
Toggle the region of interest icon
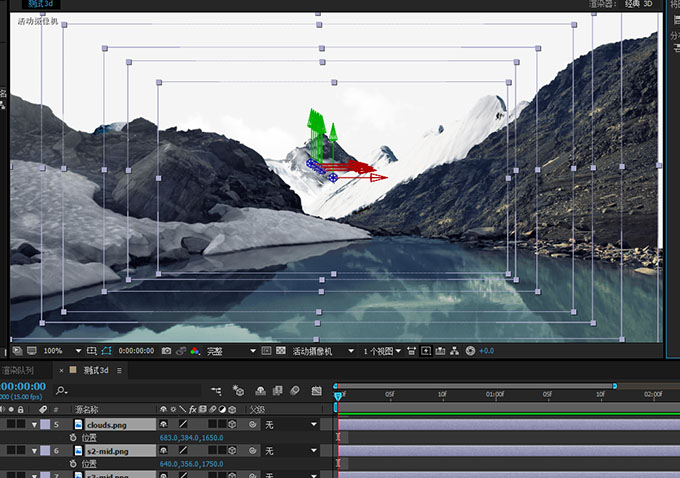pyautogui.click(x=267, y=350)
